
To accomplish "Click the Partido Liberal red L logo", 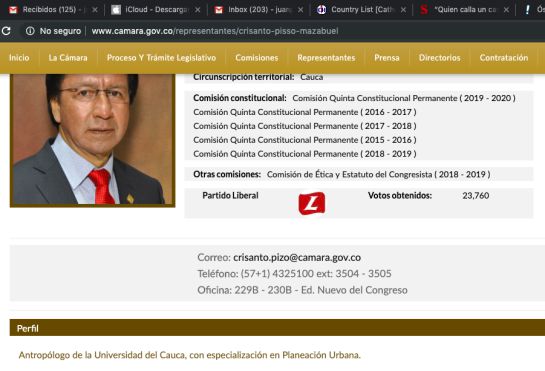I will click(x=312, y=203).
